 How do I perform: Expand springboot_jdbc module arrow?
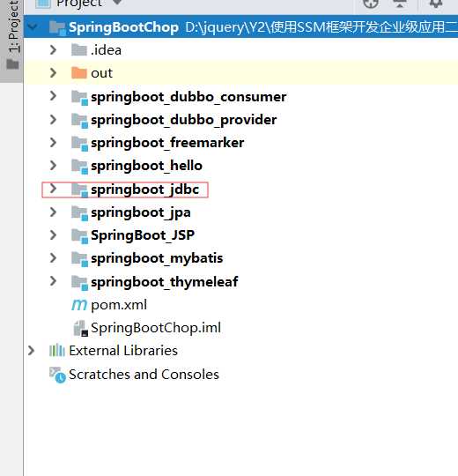point(54,189)
